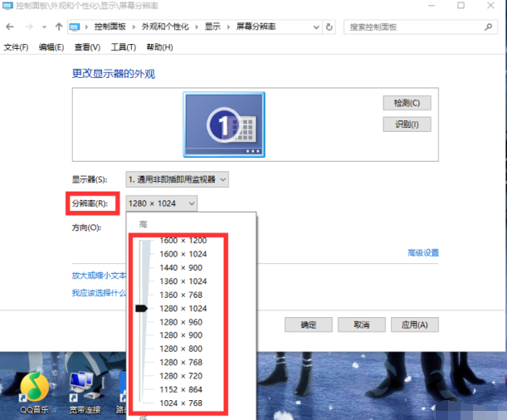507x420 pixels.
Task: Choose resolution 1600 × 1024
Action: (x=183, y=254)
